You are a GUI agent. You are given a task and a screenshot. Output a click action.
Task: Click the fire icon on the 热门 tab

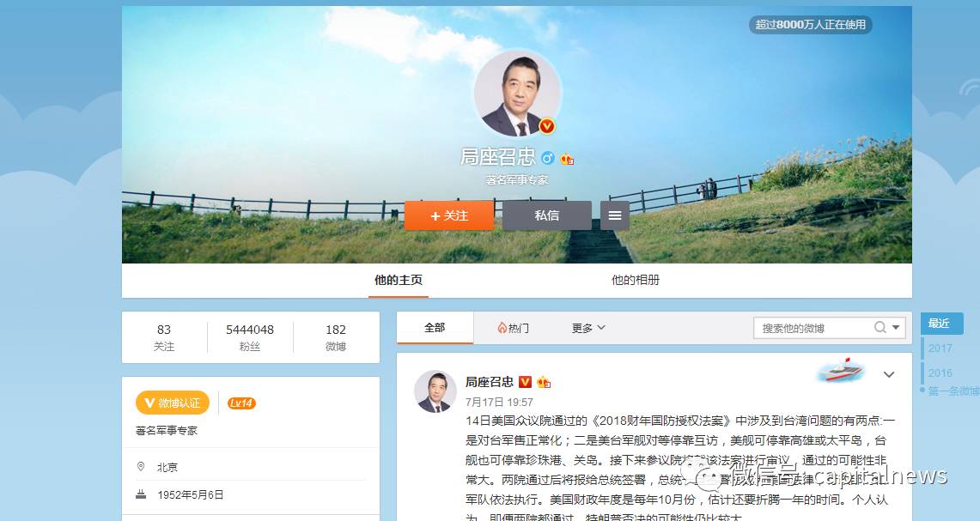pyautogui.click(x=502, y=328)
